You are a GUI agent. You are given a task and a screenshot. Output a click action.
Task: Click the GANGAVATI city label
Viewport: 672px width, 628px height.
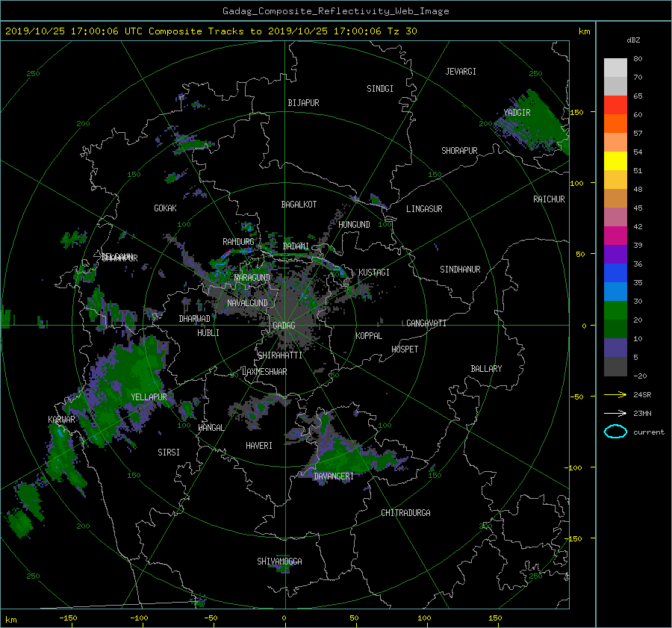(x=426, y=323)
